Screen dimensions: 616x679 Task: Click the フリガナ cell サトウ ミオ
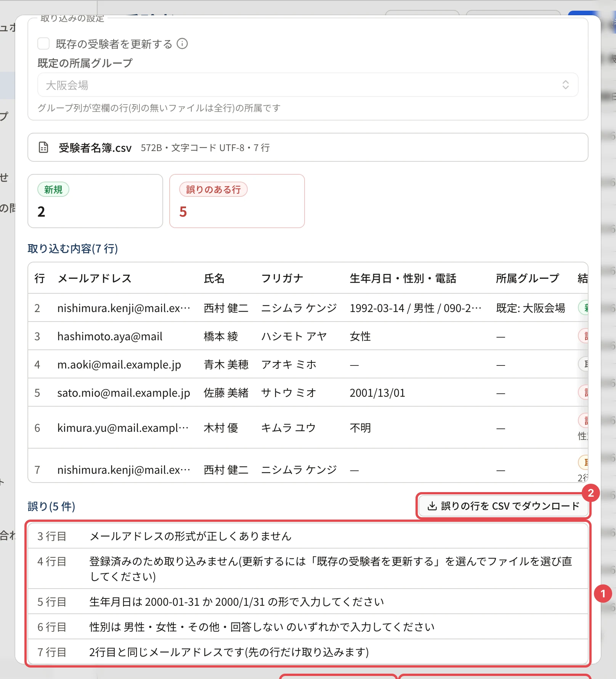pos(289,393)
